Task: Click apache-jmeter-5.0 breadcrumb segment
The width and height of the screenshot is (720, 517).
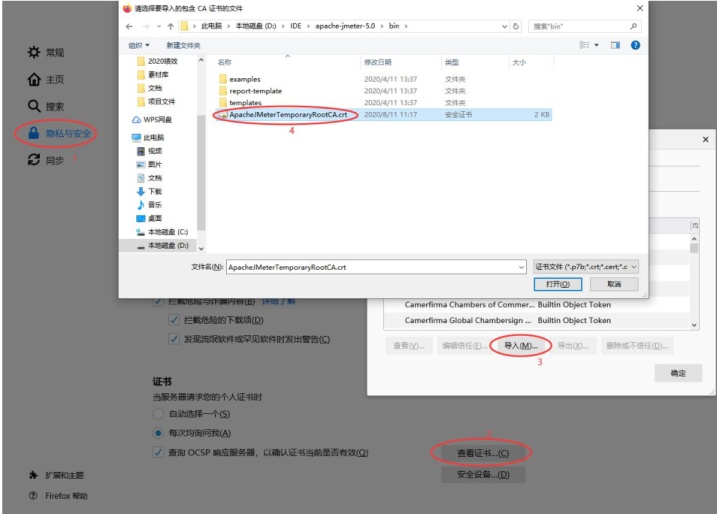Action: pos(345,26)
